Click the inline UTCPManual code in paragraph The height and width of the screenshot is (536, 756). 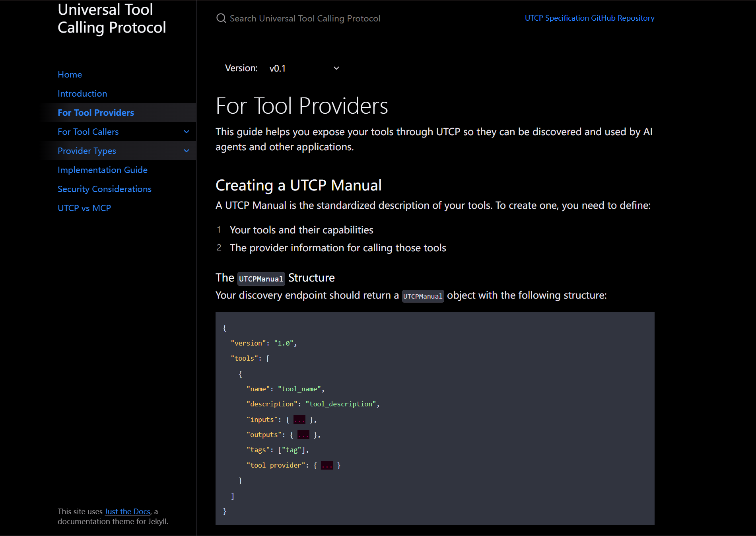tap(423, 296)
